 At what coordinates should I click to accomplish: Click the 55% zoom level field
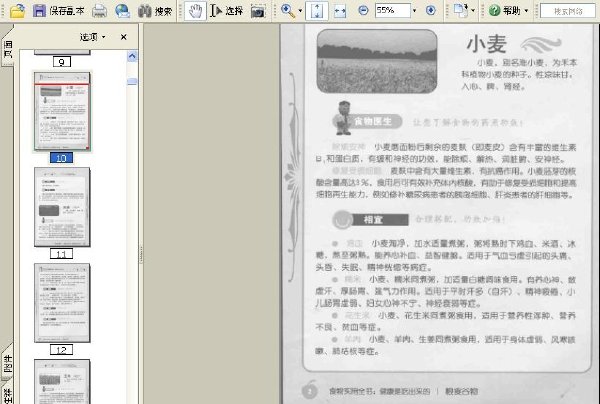click(x=392, y=10)
